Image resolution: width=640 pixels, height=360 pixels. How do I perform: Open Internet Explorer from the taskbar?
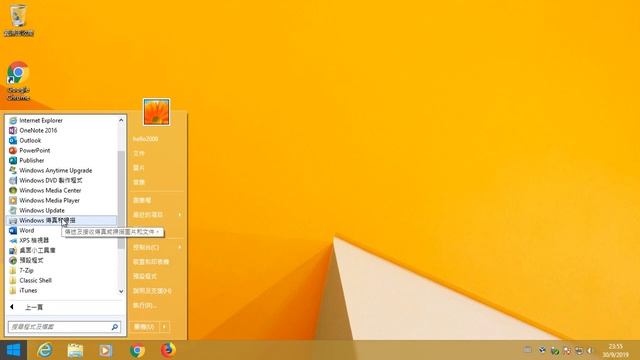pyautogui.click(x=45, y=350)
